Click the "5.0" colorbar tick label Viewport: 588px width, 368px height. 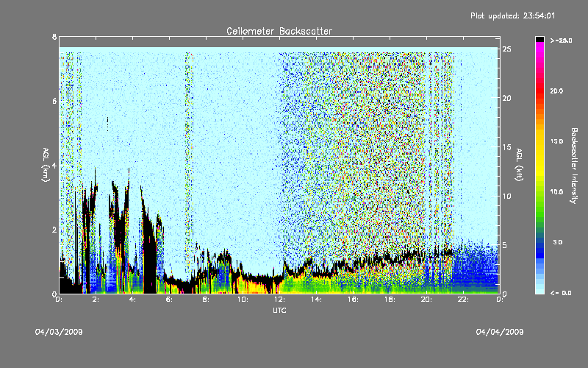point(558,242)
